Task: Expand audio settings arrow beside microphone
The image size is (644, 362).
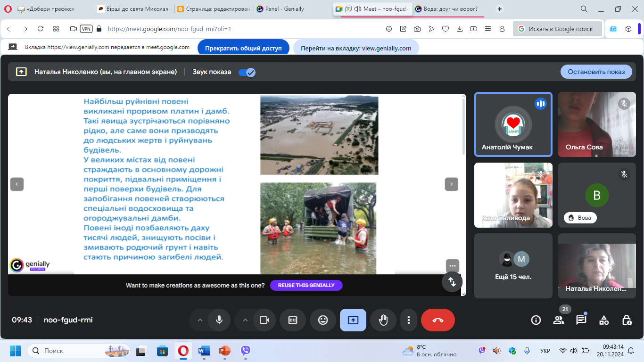Action: [x=200, y=320]
